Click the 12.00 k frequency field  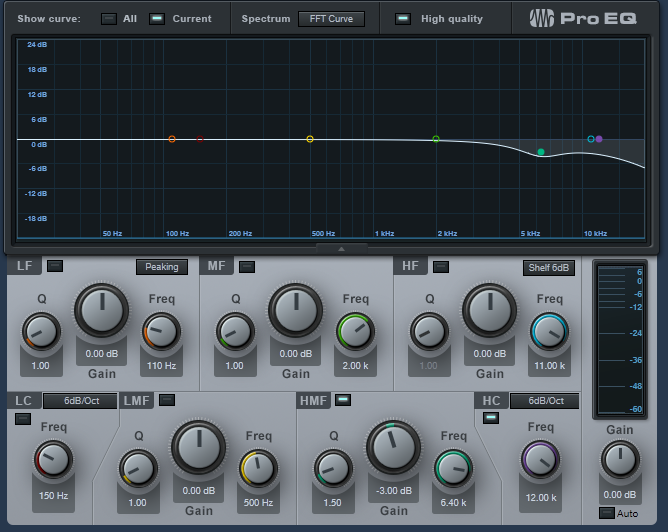[x=541, y=498]
